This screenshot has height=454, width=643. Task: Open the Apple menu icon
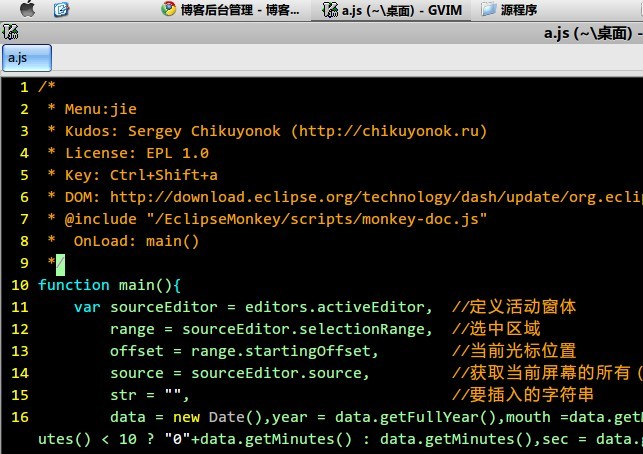pos(27,9)
